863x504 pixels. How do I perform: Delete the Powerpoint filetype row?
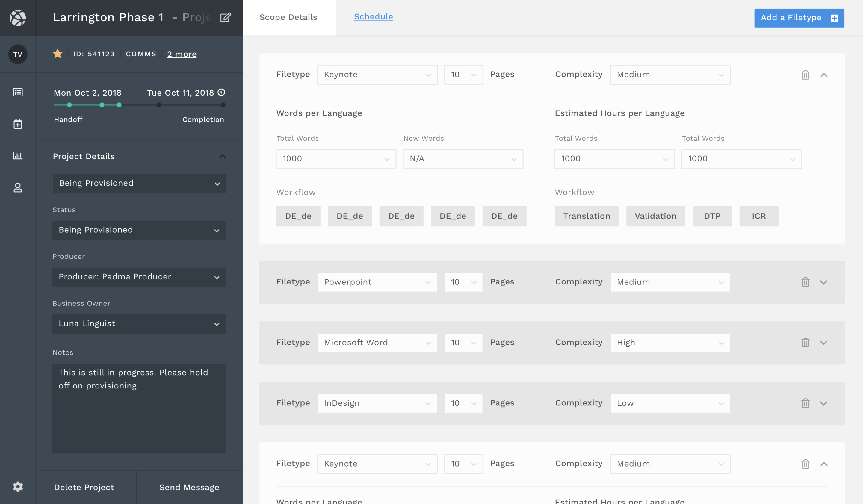pyautogui.click(x=805, y=282)
